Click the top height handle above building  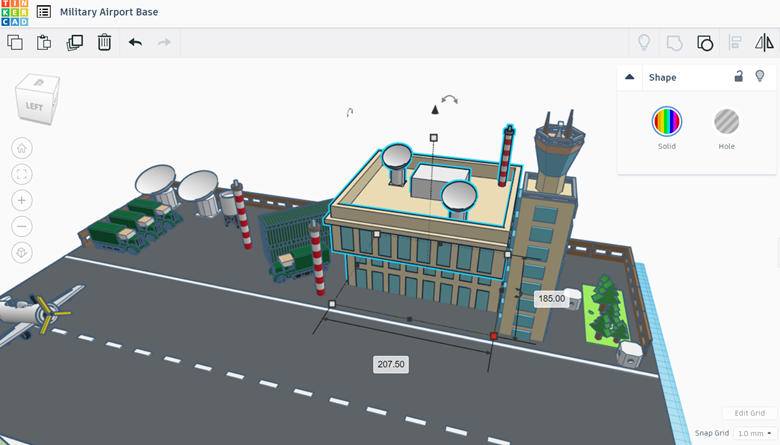pyautogui.click(x=433, y=137)
